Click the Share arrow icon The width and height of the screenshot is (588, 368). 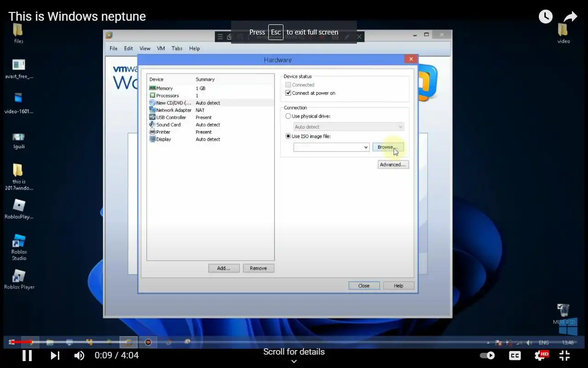coord(571,17)
